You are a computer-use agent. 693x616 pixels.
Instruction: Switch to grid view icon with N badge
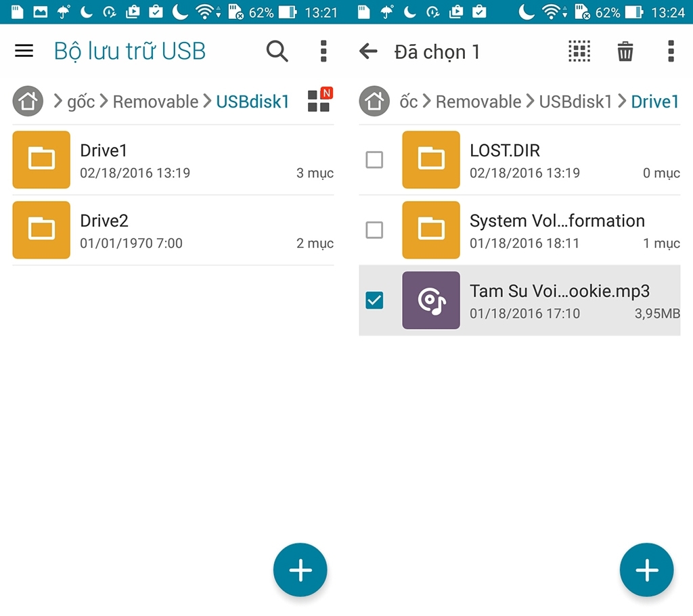pos(320,100)
